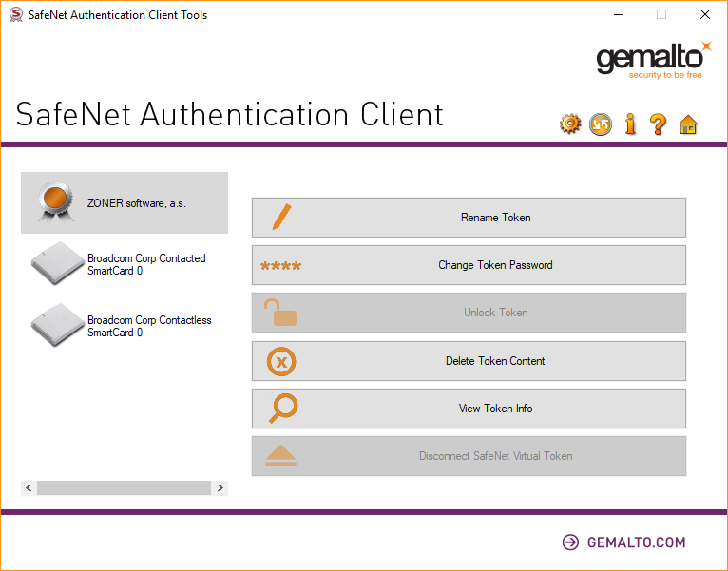Viewport: 728px width, 571px height.
Task: Open Advanced View via gear icon
Action: (x=570, y=124)
